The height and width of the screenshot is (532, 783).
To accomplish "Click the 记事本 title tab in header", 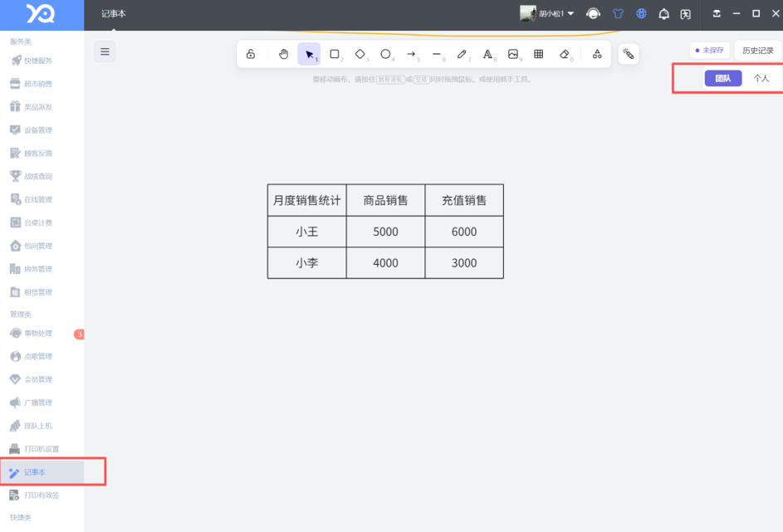I will [x=114, y=14].
